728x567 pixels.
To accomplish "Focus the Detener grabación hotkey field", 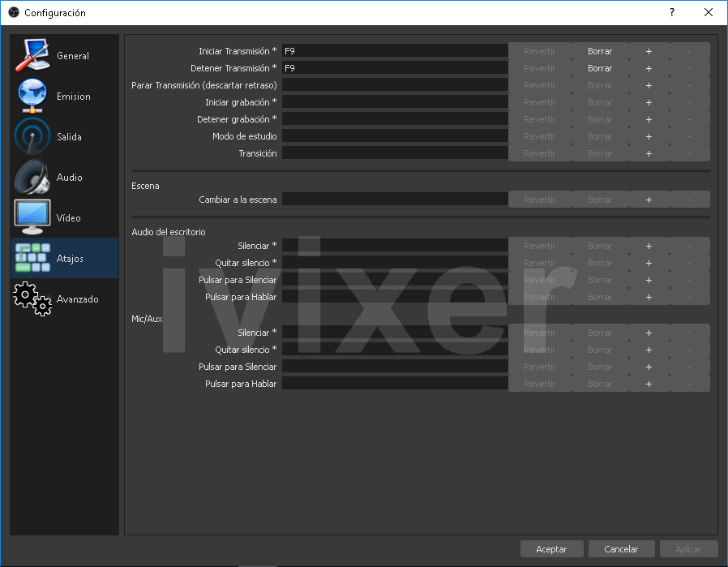I will point(395,119).
